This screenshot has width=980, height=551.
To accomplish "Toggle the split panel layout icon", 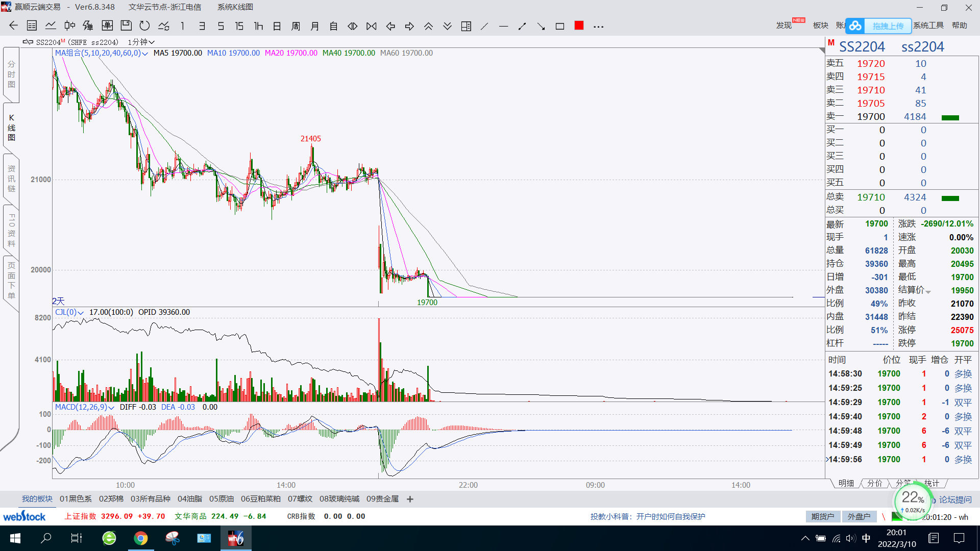I will coord(466,26).
